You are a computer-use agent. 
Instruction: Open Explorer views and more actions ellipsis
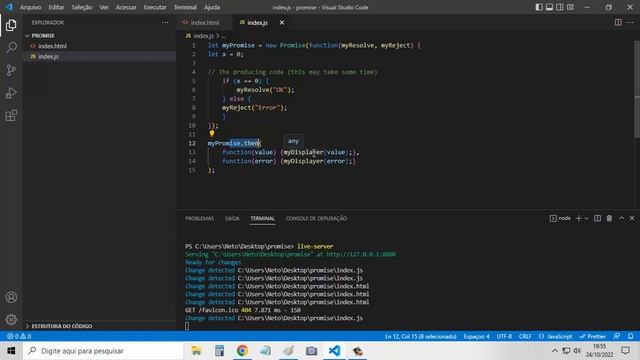165,22
